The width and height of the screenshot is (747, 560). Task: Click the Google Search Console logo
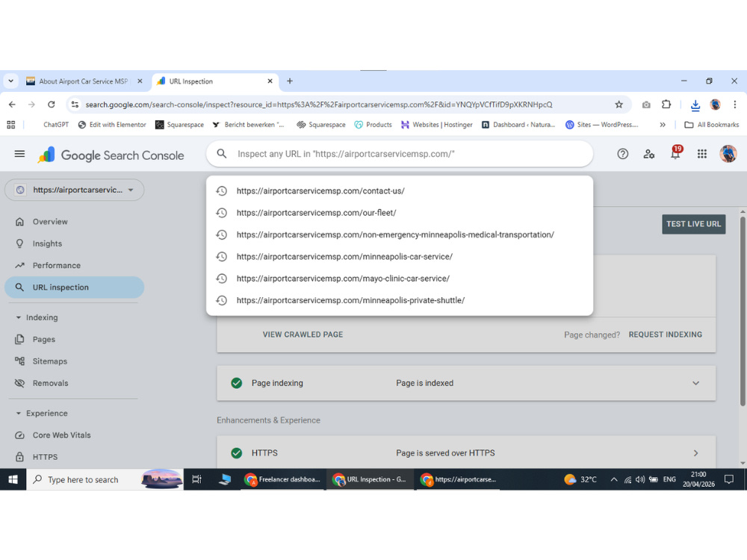pyautogui.click(x=111, y=155)
